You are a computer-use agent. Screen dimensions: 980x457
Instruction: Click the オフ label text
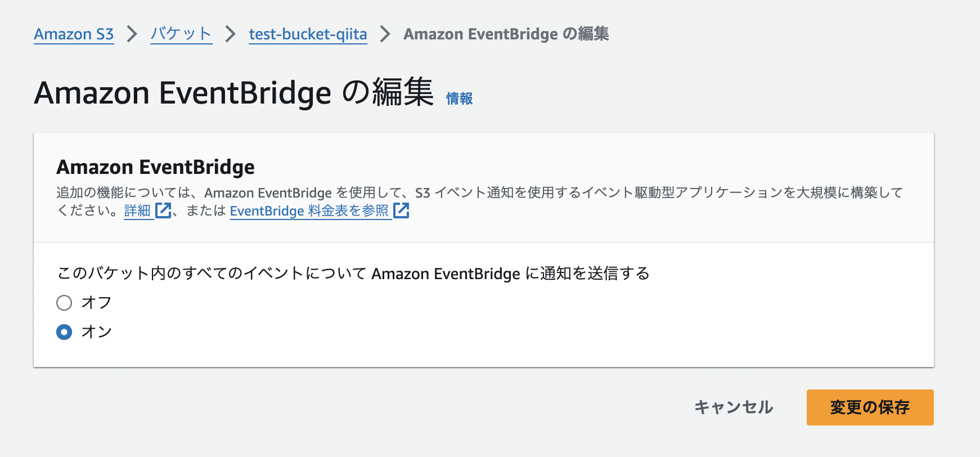98,302
